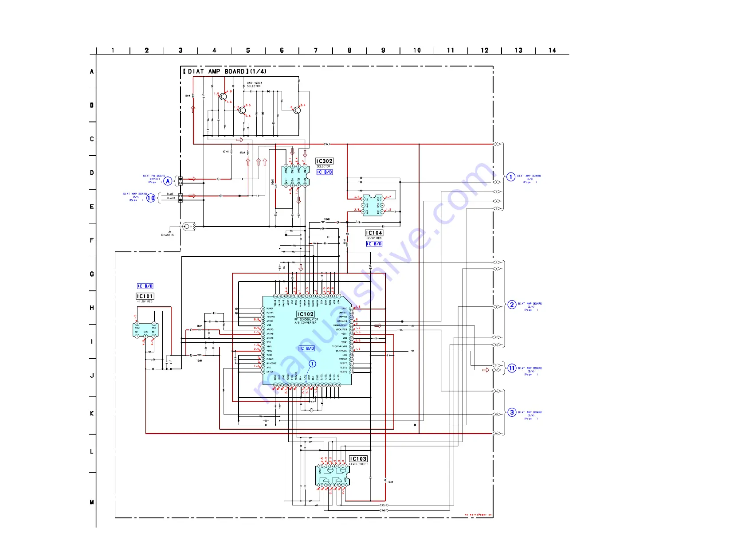Viewport: 745px width, 560px height.
Task: Click the IC103 level shift chip body
Action: point(333,476)
